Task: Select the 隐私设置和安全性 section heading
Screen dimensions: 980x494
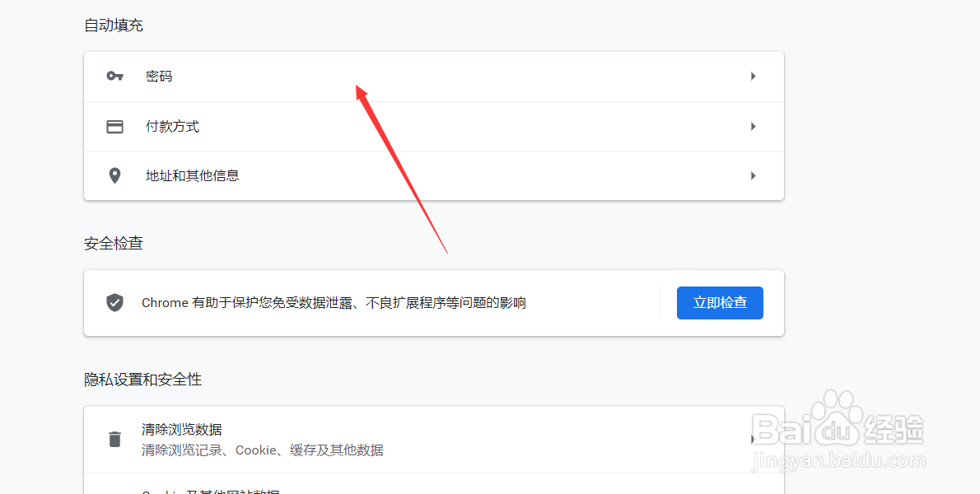Action: (x=142, y=379)
